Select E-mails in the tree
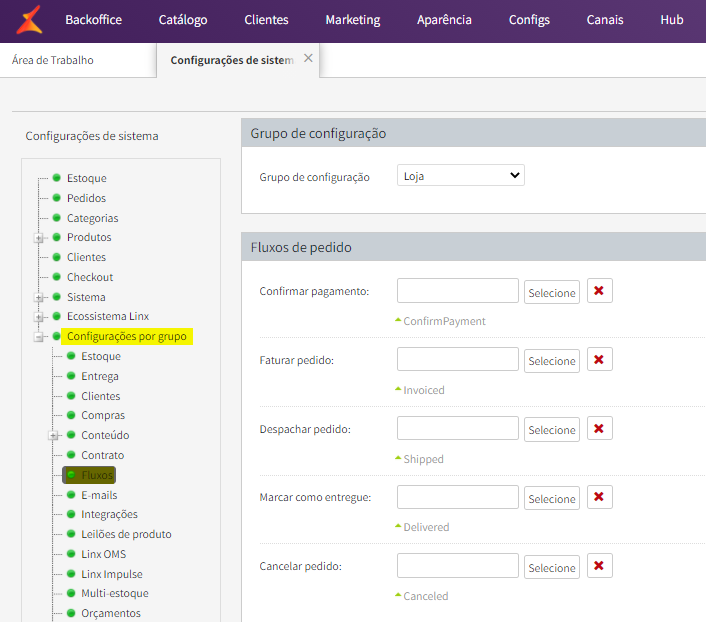The width and height of the screenshot is (706, 622). (99, 495)
